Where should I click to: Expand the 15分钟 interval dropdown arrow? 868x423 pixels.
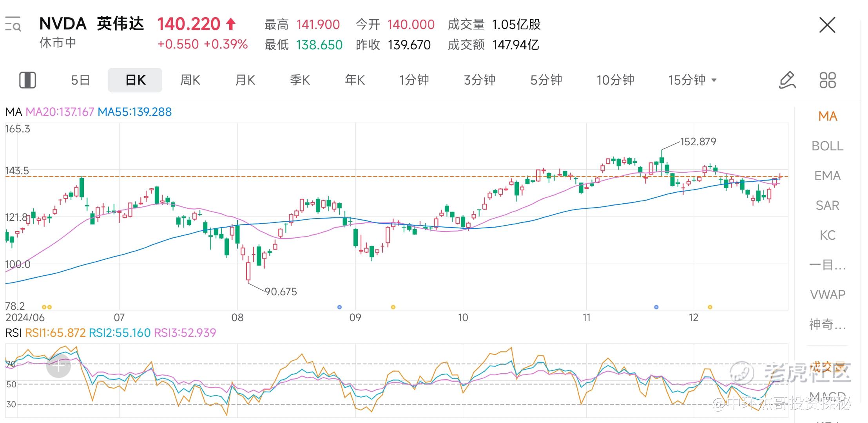coord(714,80)
